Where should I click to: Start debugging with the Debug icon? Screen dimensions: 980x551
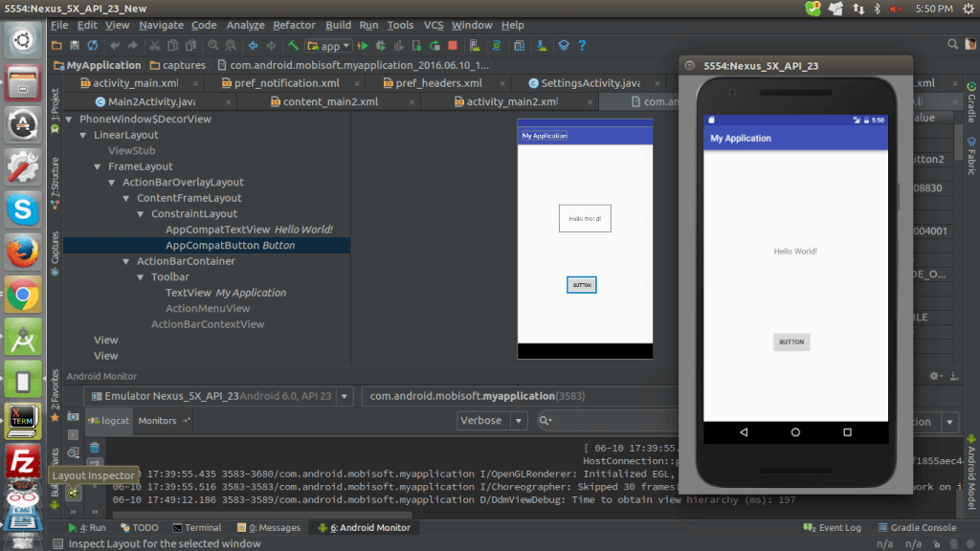pyautogui.click(x=380, y=45)
